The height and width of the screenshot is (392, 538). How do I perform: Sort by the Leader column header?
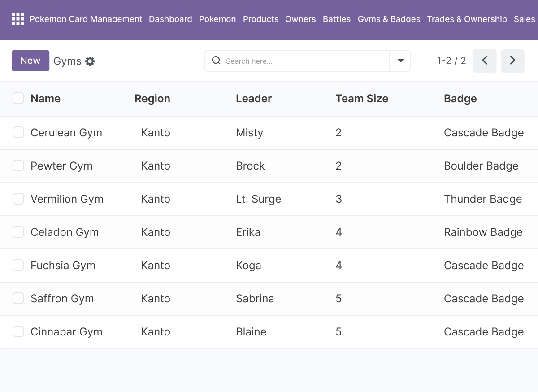[x=254, y=99]
